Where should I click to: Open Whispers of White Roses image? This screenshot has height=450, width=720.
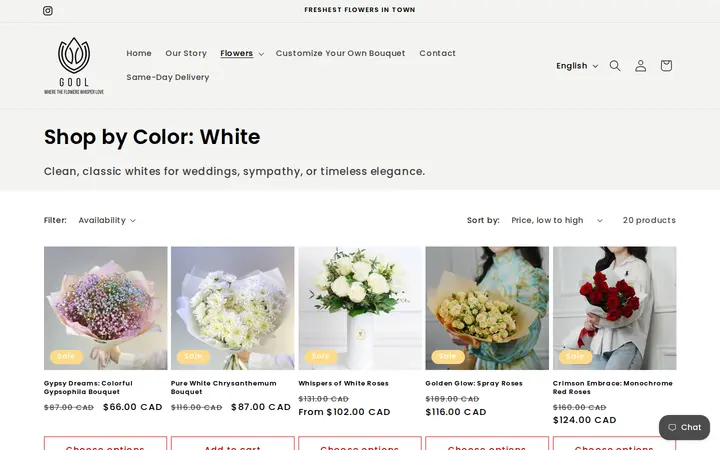point(360,308)
